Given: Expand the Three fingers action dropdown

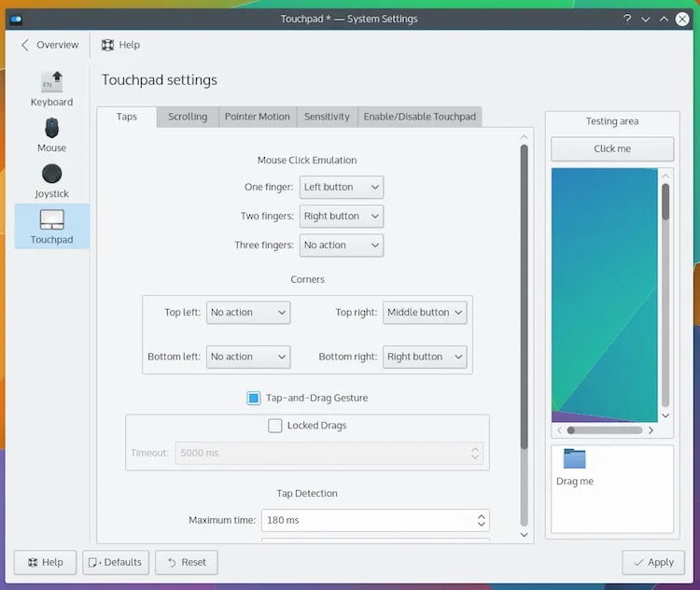Looking at the screenshot, I should [341, 245].
